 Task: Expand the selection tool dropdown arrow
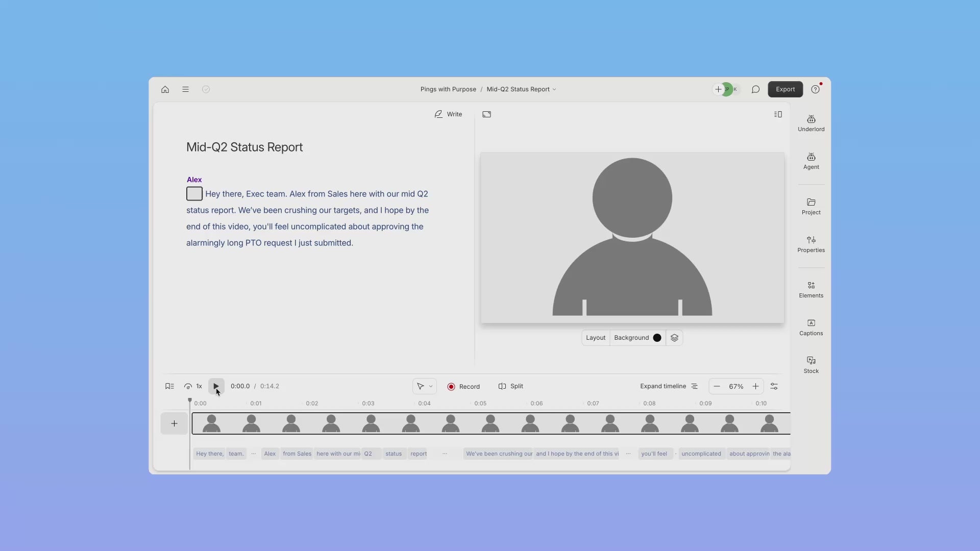tap(431, 386)
